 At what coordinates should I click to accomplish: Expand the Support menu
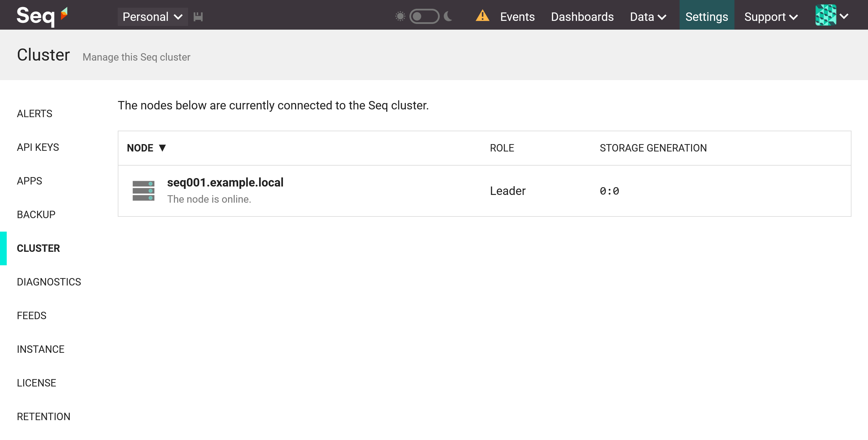[x=771, y=16]
